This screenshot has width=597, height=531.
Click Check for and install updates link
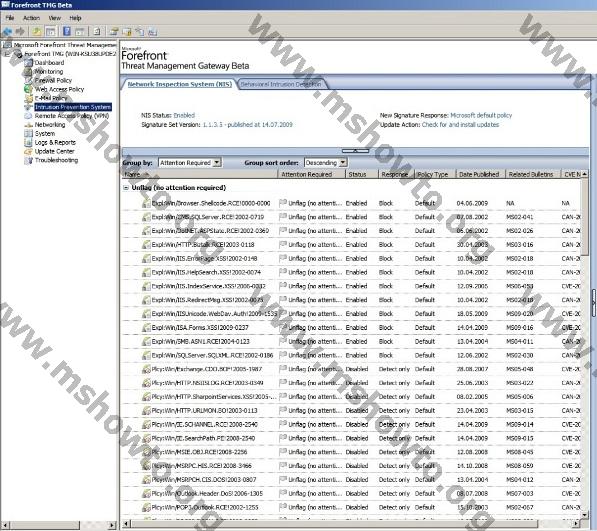tap(460, 125)
